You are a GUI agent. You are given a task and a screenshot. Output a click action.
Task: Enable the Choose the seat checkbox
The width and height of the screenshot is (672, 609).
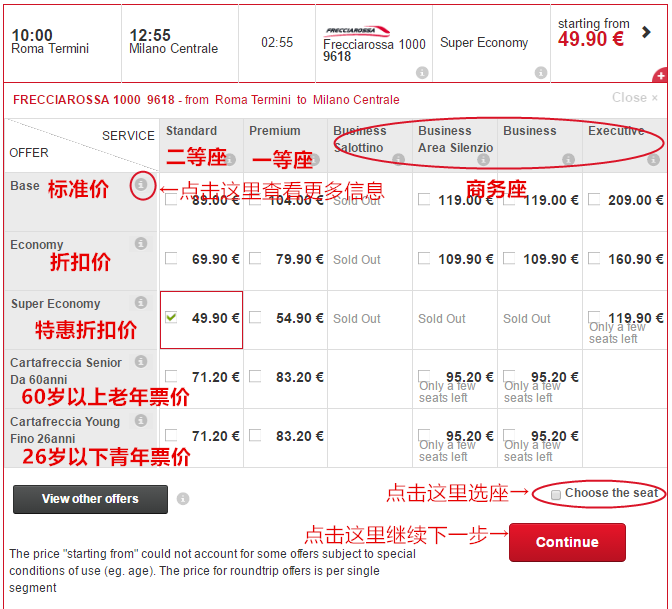[x=556, y=495]
